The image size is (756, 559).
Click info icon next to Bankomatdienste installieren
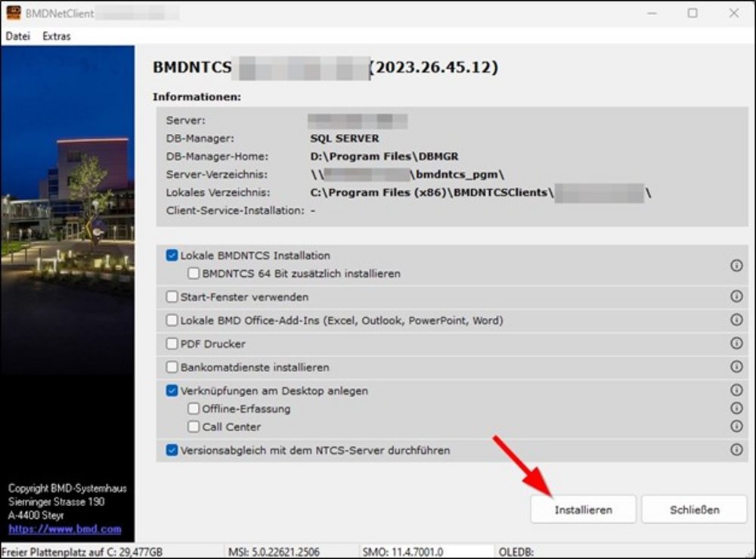[736, 367]
